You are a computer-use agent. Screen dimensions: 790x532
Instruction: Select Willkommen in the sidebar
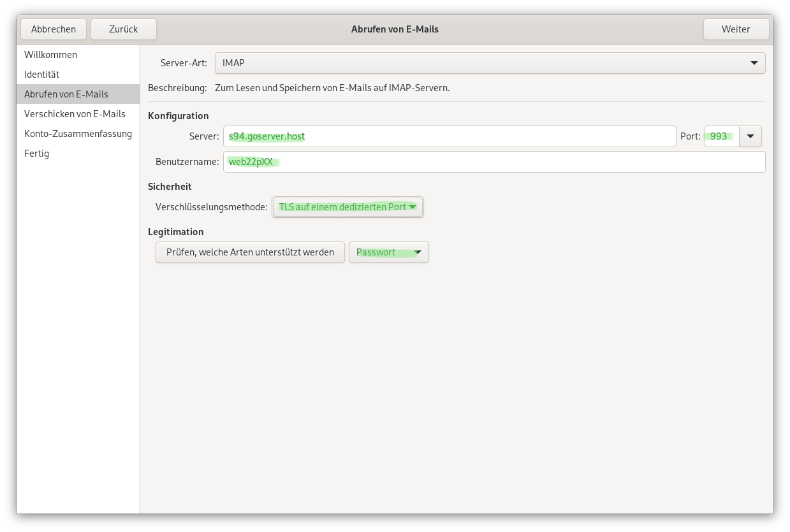(50, 55)
